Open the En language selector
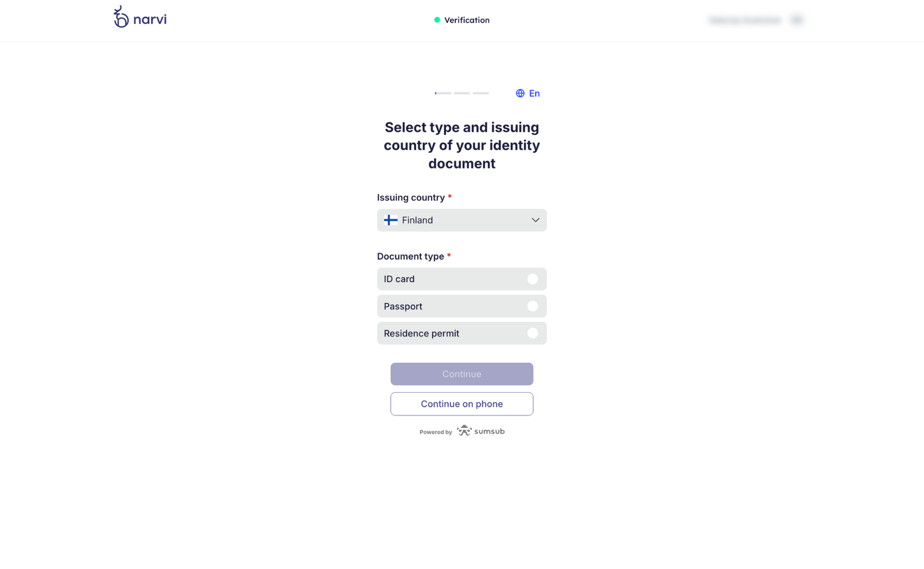The height and width of the screenshot is (569, 924). [528, 93]
